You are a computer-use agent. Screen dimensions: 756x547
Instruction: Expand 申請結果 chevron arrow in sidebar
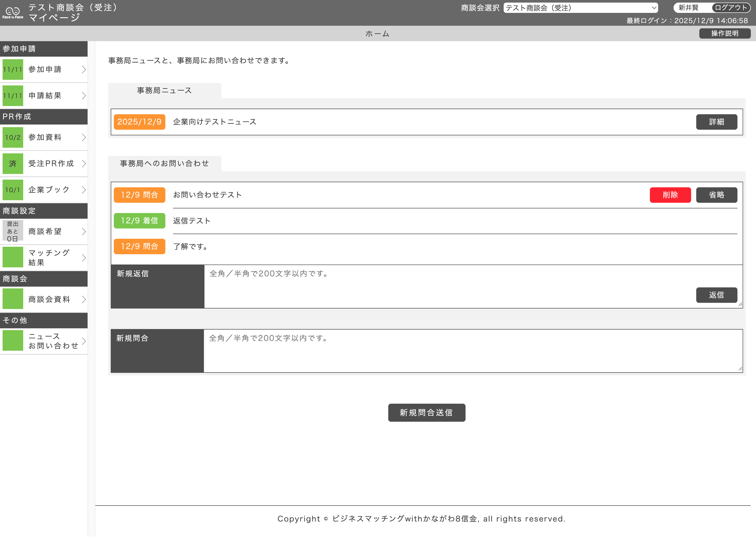point(84,96)
